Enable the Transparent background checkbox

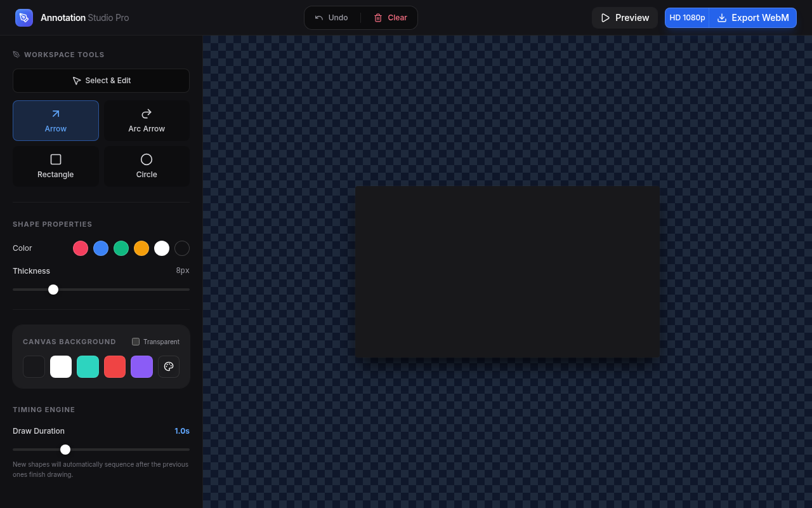point(136,342)
